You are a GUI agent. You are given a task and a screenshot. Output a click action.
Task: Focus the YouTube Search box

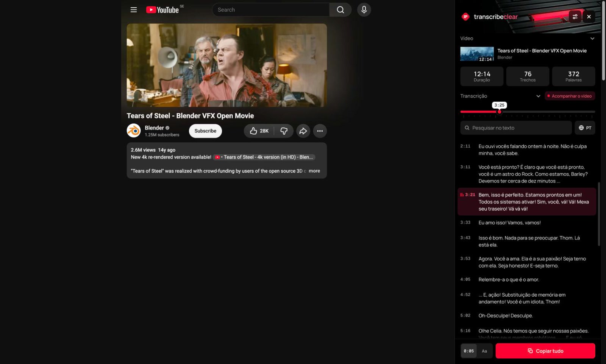click(x=270, y=10)
